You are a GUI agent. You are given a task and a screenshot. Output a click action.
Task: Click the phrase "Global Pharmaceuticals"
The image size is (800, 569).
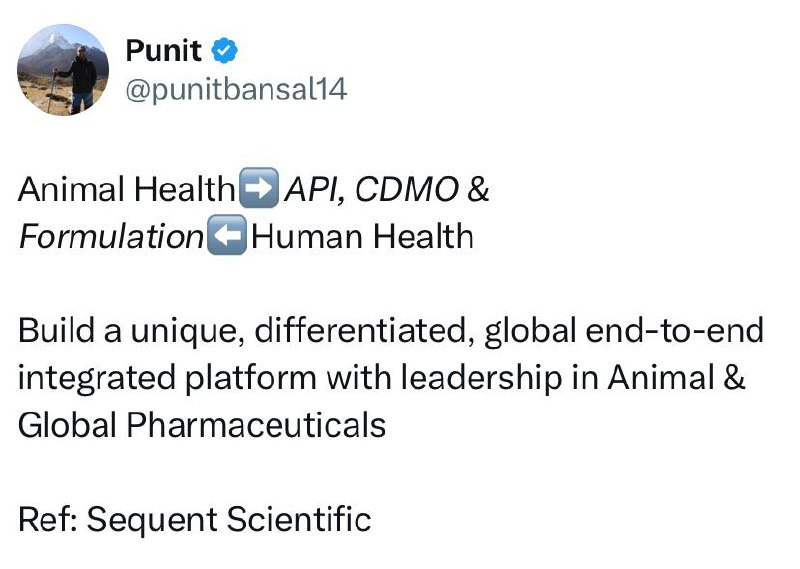[x=201, y=425]
